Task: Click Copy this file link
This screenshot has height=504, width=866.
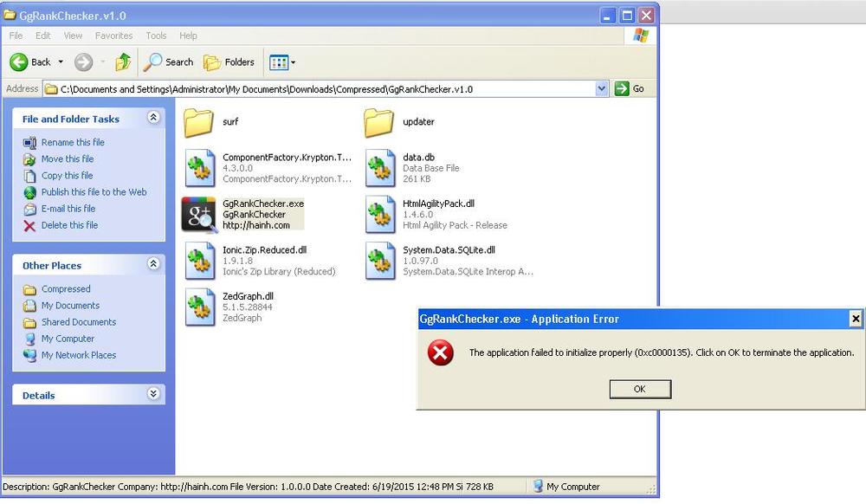Action: coord(67,175)
